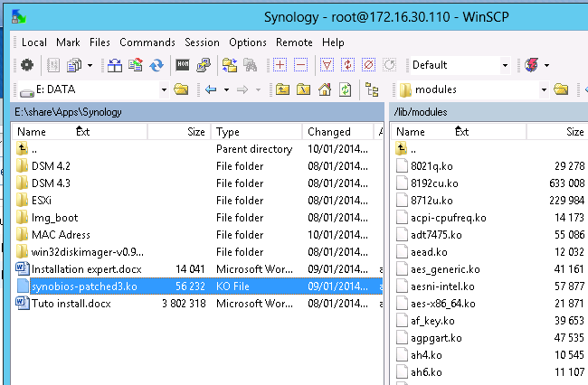Click the local Root Directory folder icon

click(x=303, y=89)
